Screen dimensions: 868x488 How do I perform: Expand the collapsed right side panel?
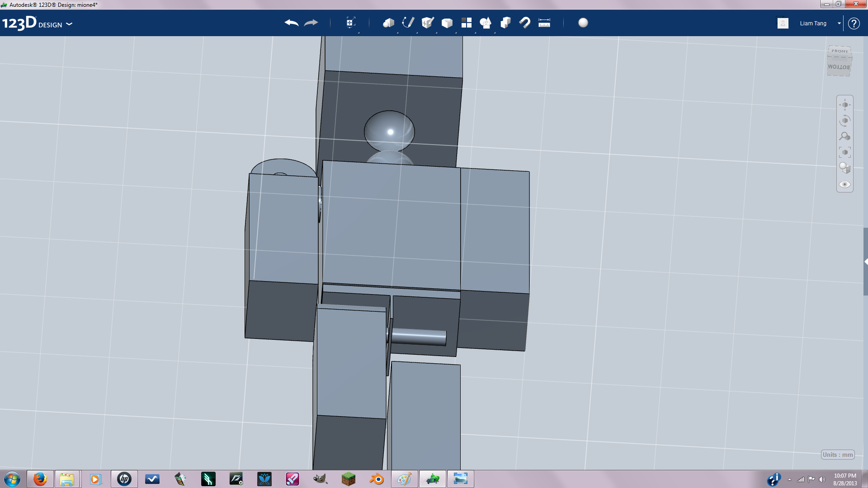point(865,262)
